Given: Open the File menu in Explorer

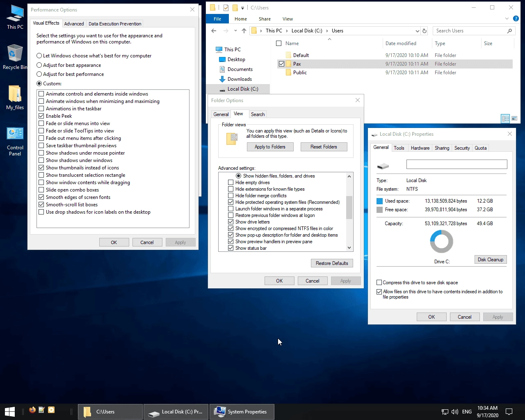Looking at the screenshot, I should click(x=217, y=19).
